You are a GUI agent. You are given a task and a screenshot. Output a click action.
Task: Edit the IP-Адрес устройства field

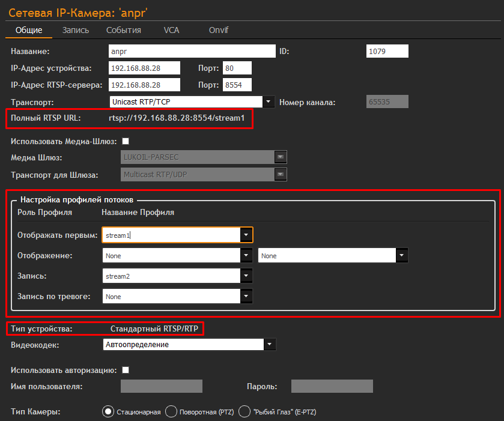point(144,68)
